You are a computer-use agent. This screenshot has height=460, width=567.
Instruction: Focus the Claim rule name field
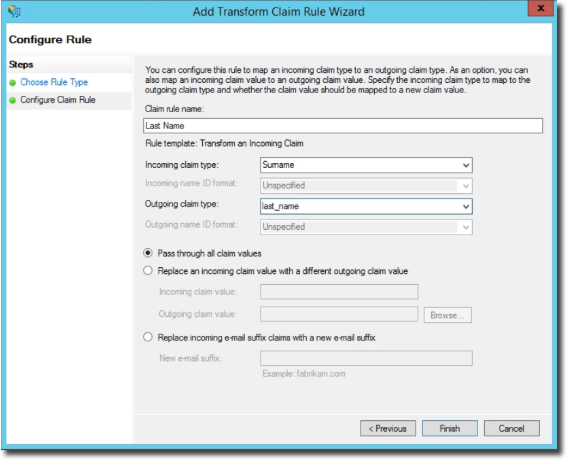343,126
